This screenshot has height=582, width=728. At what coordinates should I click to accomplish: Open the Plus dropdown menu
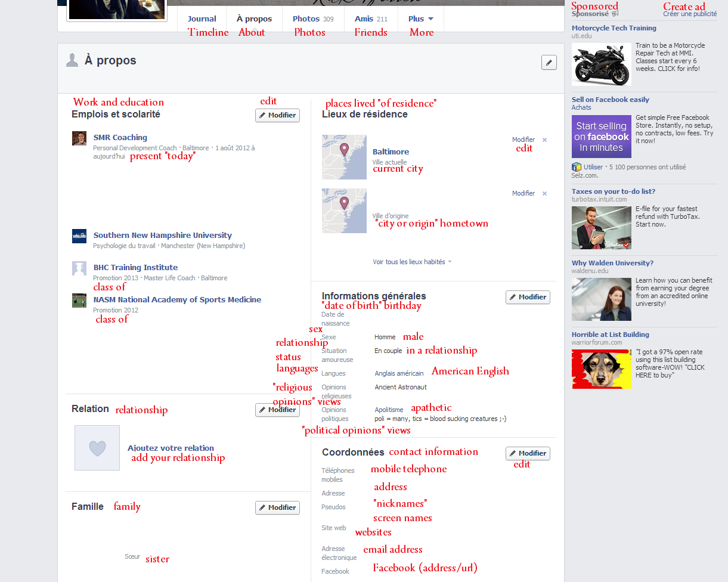[x=421, y=19]
